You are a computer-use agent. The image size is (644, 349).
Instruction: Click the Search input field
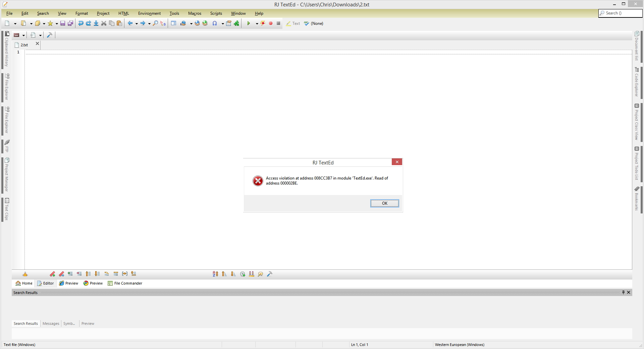click(623, 13)
